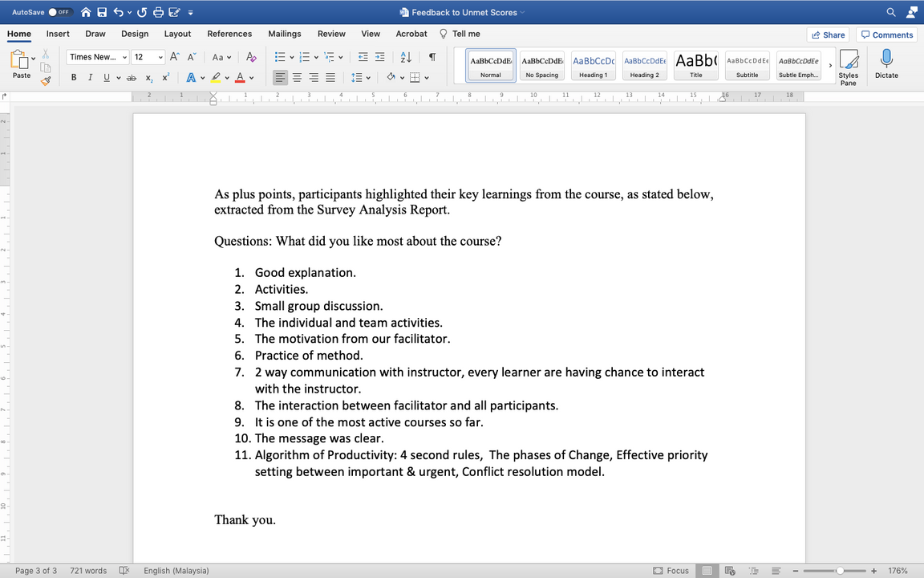Click the Share button
The width and height of the screenshot is (924, 578).
click(829, 35)
